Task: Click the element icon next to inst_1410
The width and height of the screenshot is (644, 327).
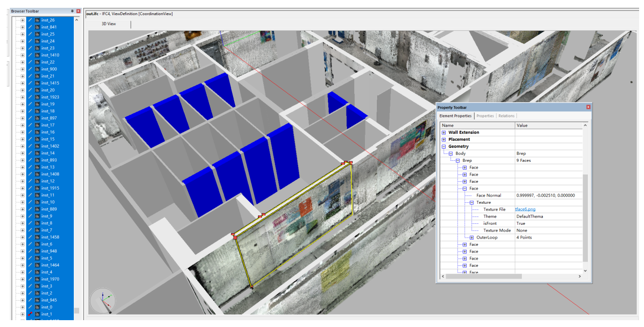Action: click(x=37, y=55)
